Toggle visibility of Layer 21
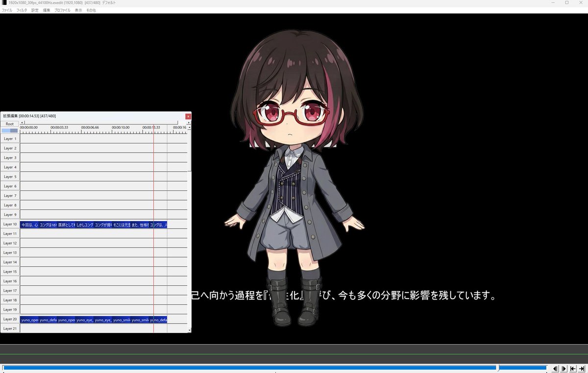 pyautogui.click(x=10, y=328)
